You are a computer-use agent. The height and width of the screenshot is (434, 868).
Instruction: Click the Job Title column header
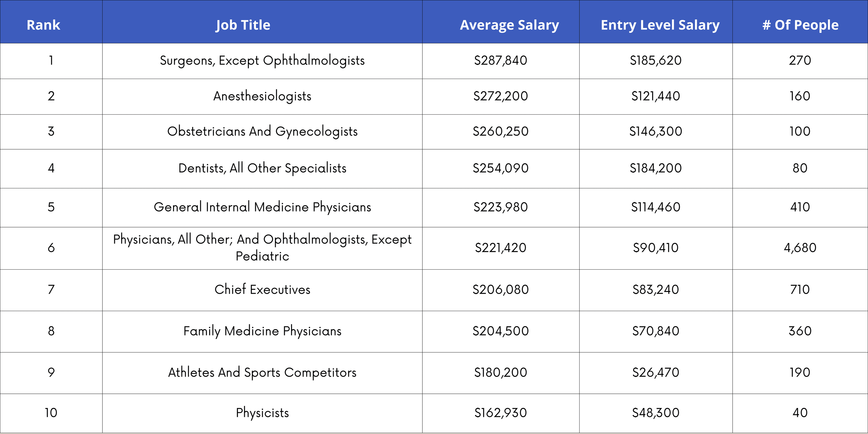pyautogui.click(x=243, y=25)
